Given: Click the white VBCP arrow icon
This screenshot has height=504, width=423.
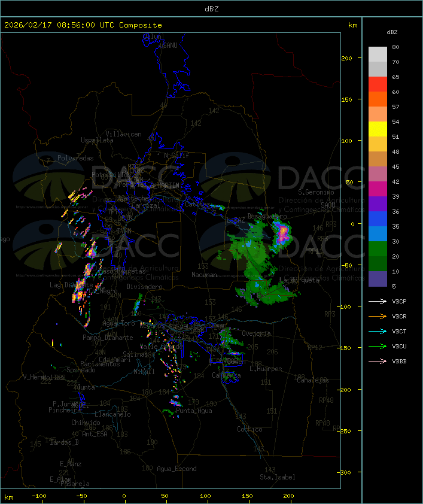Looking at the screenshot, I should coord(378,301).
